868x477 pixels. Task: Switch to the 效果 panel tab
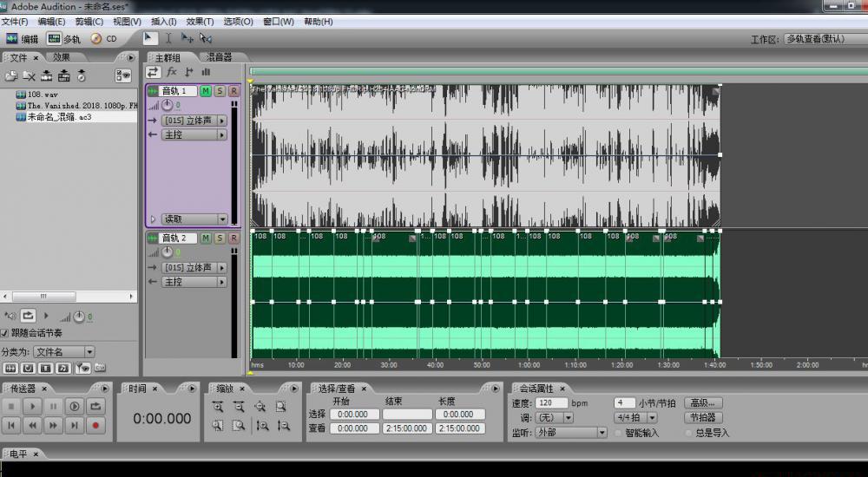(62, 57)
